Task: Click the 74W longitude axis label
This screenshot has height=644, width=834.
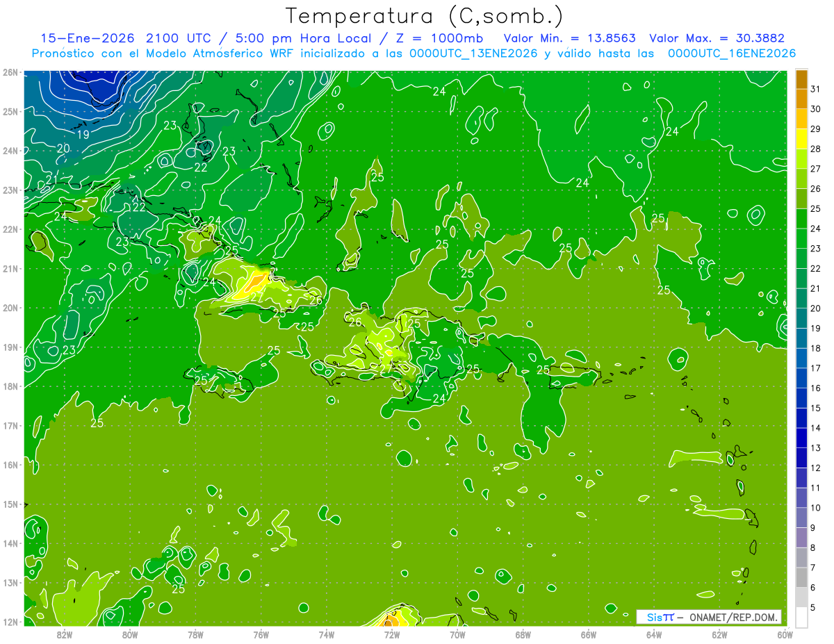Action: 326,634
